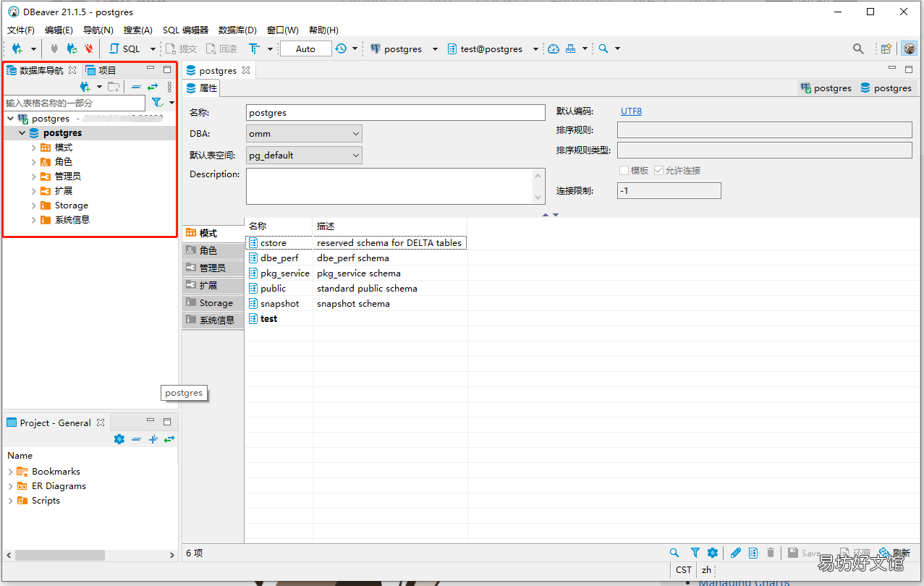The height and width of the screenshot is (586, 924).
Task: Click the DBeaver perspective beaver icon
Action: point(909,48)
